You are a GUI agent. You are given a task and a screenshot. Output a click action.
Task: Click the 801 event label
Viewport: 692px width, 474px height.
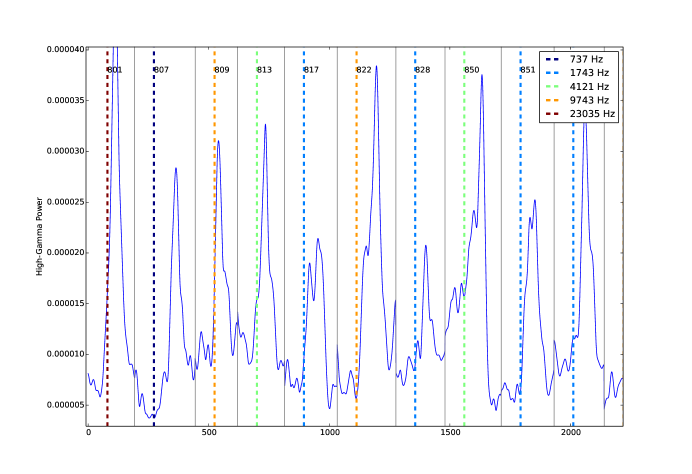pos(115,70)
